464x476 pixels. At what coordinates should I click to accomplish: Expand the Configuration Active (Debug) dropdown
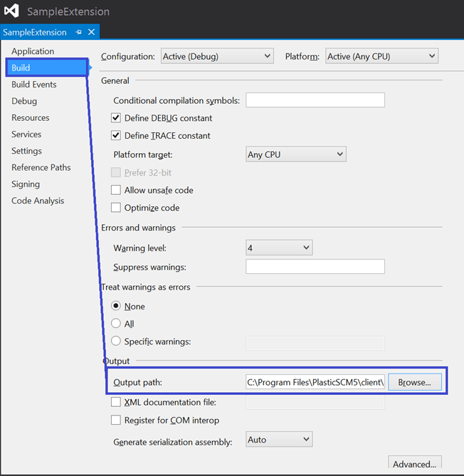[217, 56]
